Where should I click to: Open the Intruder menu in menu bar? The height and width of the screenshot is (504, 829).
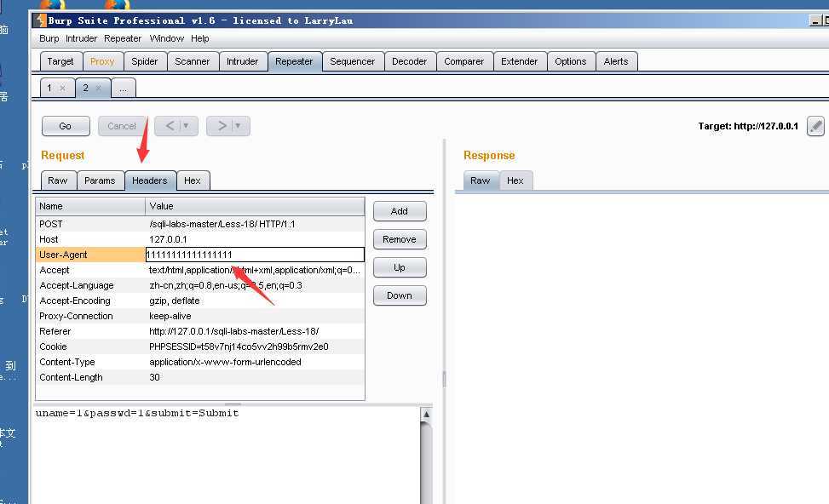[x=82, y=38]
